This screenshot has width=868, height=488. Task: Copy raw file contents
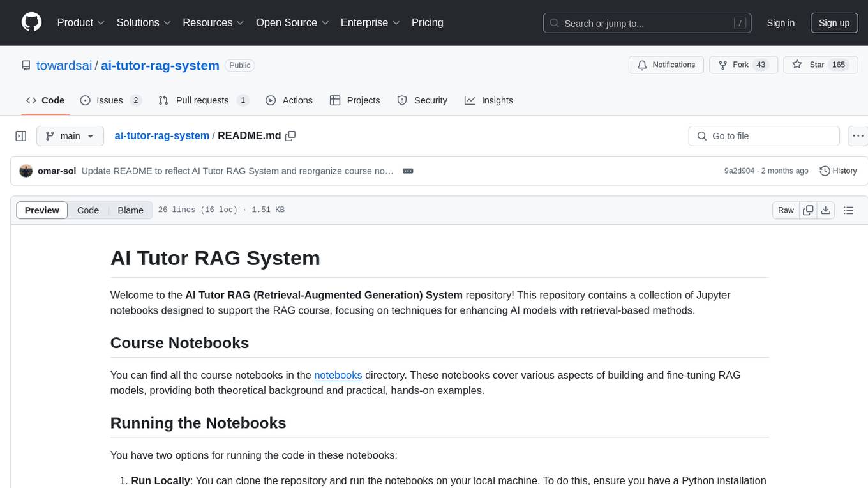point(808,210)
